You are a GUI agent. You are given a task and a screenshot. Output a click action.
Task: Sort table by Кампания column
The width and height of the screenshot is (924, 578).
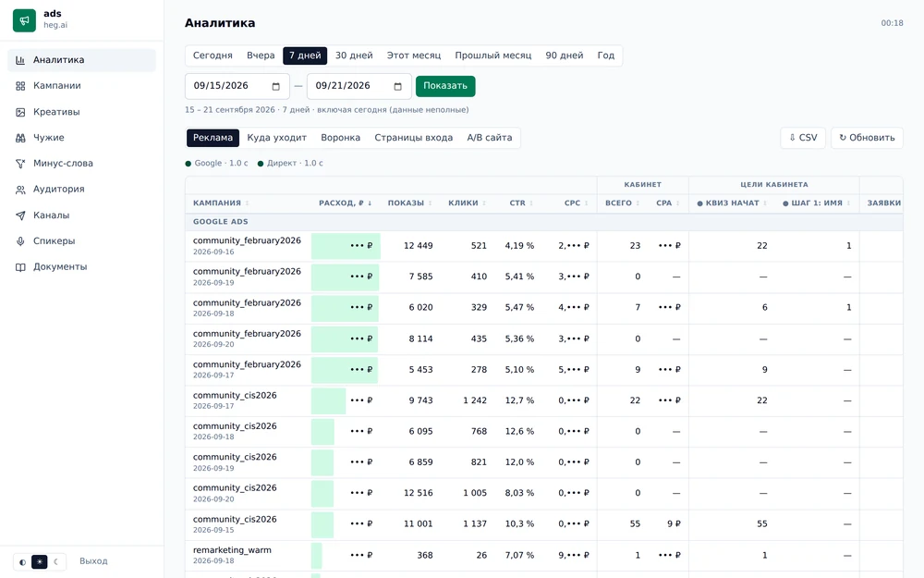[221, 203]
